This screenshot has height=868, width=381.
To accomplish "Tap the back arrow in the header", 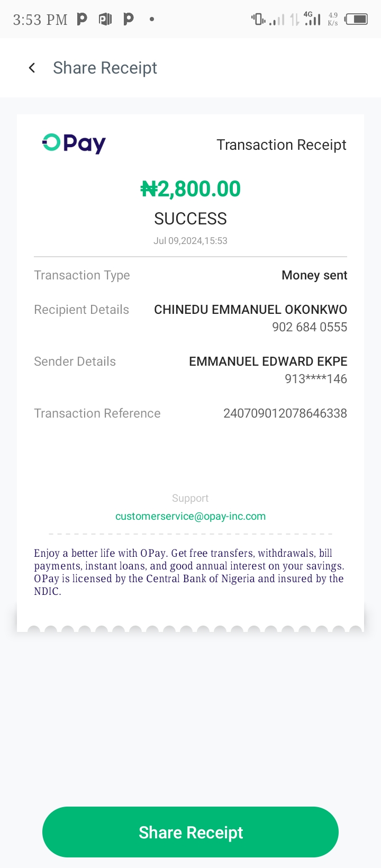I will (32, 68).
